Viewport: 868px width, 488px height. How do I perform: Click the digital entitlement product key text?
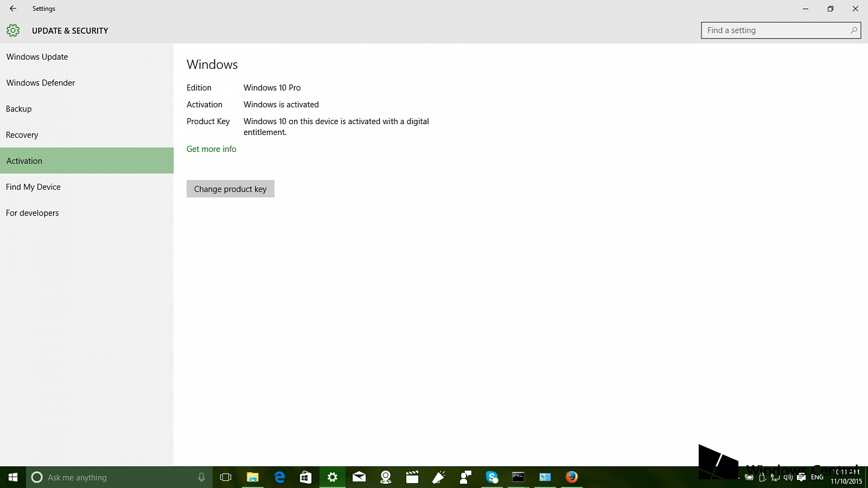coord(336,127)
